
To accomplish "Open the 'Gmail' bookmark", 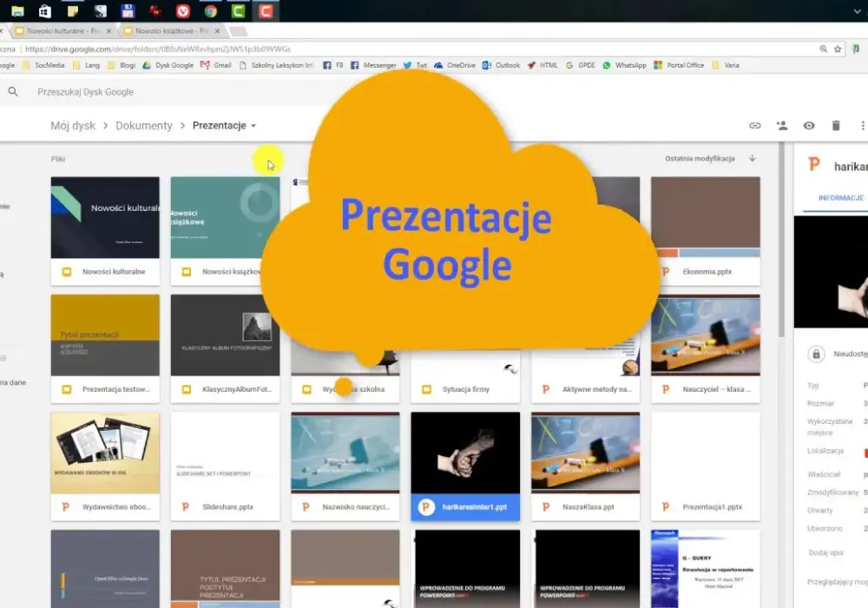I will [x=216, y=65].
